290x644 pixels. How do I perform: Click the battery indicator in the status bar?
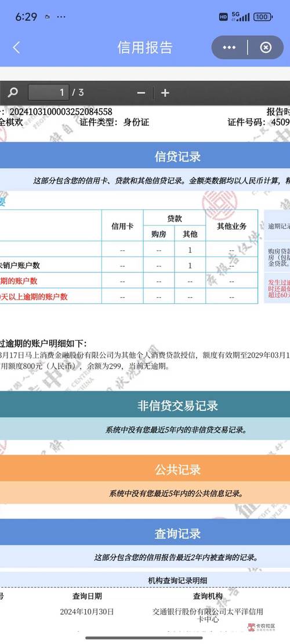pyautogui.click(x=263, y=17)
